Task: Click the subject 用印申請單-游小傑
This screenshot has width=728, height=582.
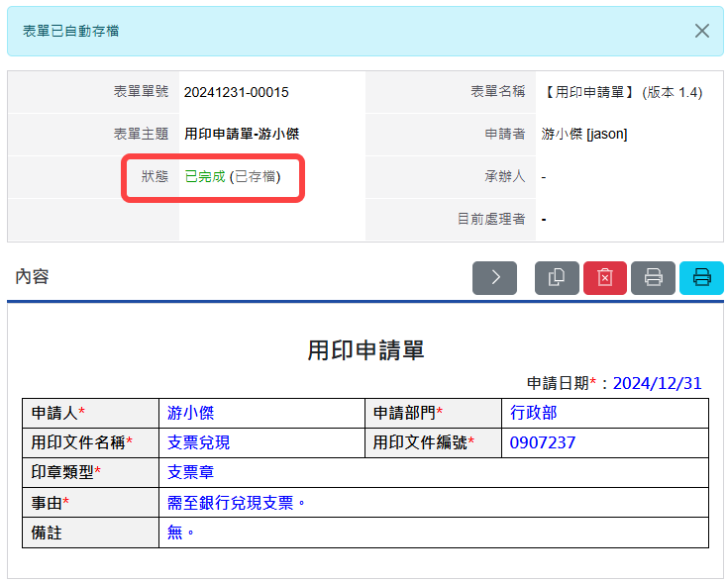Action: coord(242,135)
